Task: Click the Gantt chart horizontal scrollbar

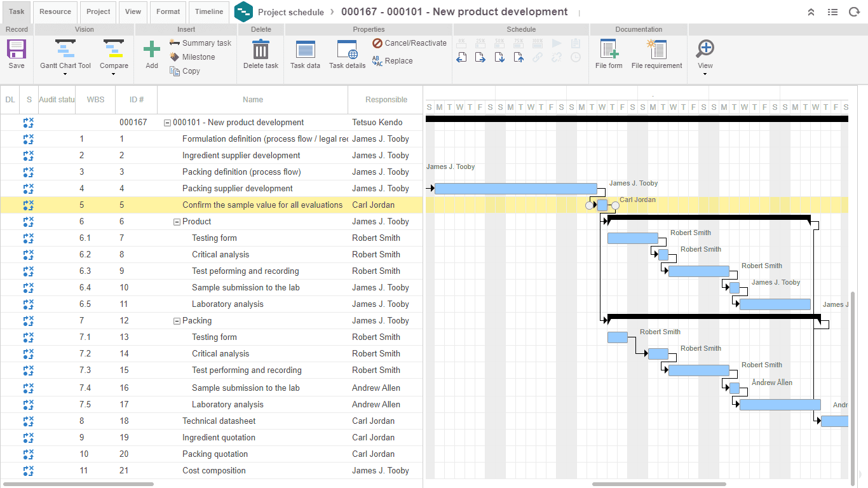Action: click(658, 484)
